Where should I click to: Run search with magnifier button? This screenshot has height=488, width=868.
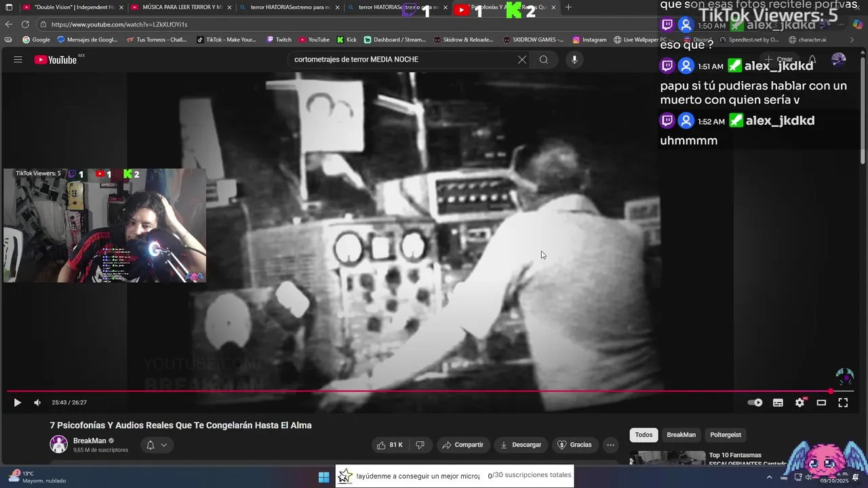coord(544,60)
